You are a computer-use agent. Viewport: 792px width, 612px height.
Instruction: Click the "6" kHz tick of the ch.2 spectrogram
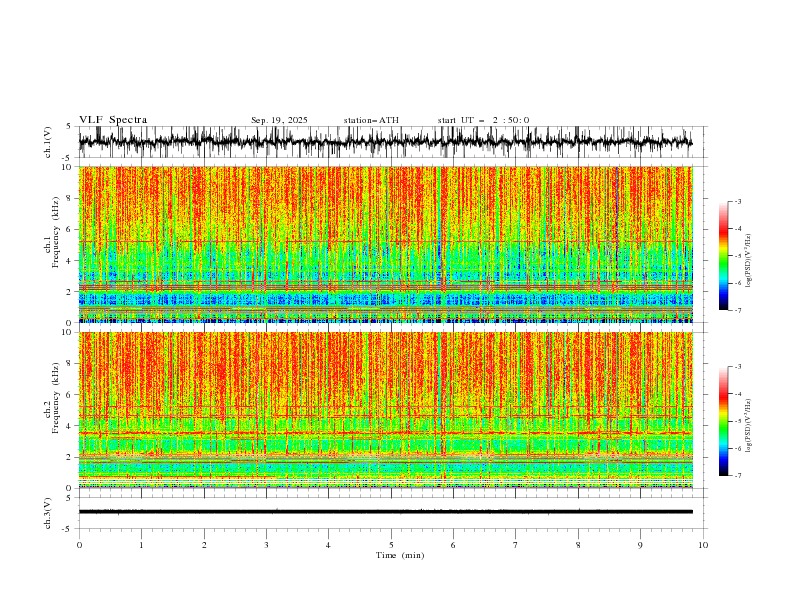71,395
